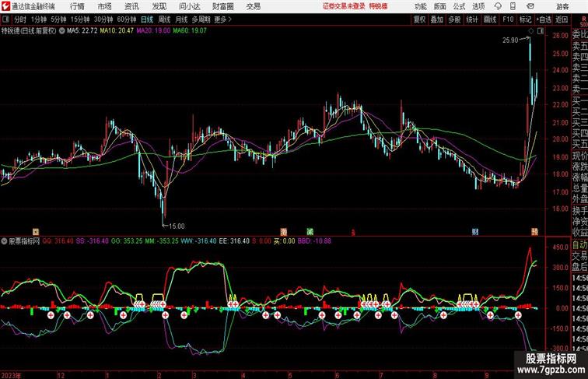Image resolution: width=588 pixels, height=379 pixels.
Task: Switch to the 1分钟 period
Action: click(39, 19)
